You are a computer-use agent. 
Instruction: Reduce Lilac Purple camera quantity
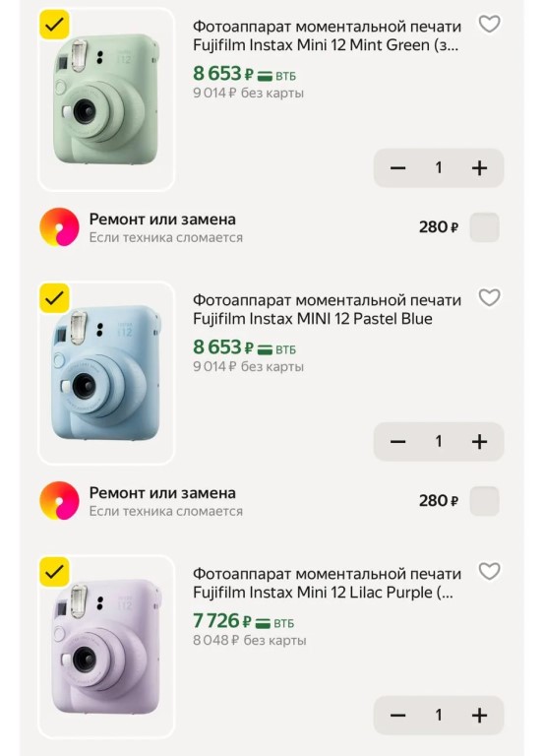click(x=398, y=715)
